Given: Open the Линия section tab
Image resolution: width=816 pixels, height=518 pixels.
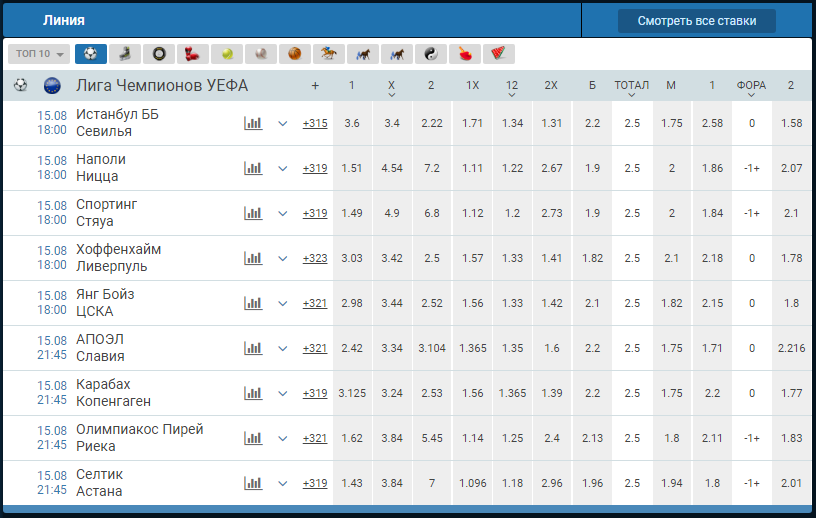Looking at the screenshot, I should (63, 20).
